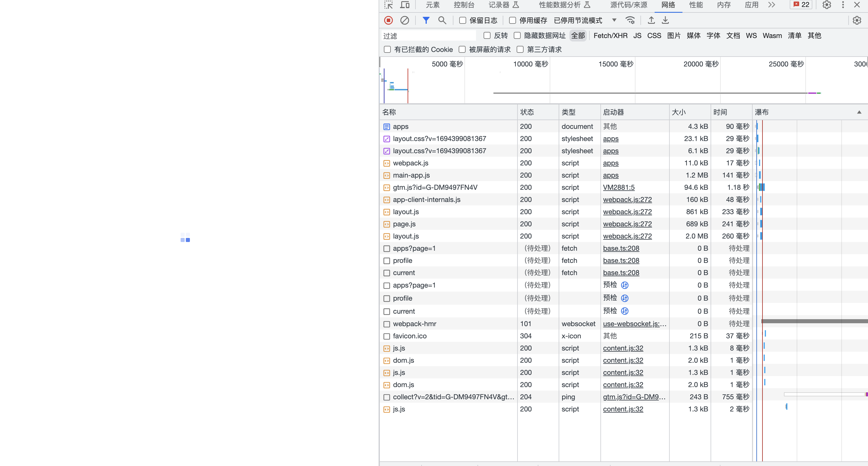Switch to the 内存 panel tab
The width and height of the screenshot is (868, 466).
[723, 5]
